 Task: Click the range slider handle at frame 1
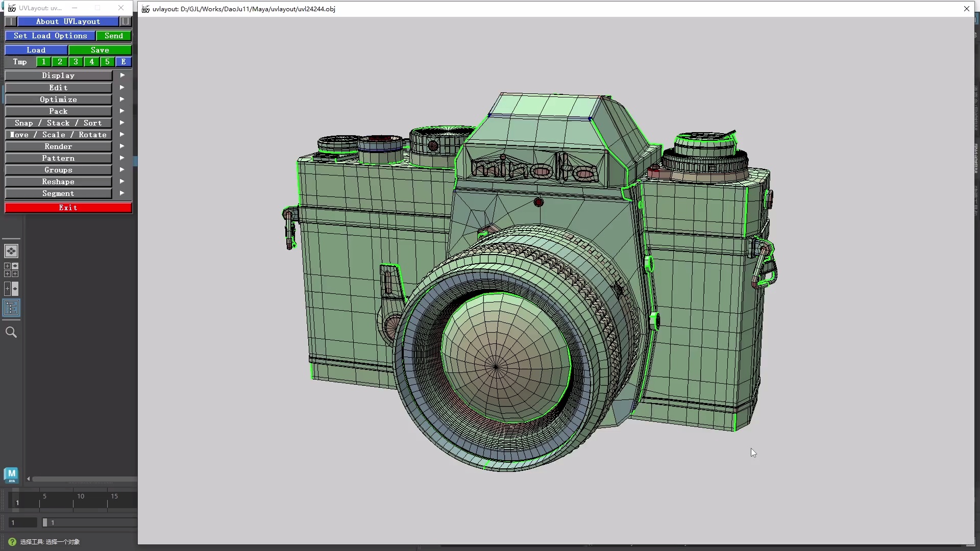pyautogui.click(x=45, y=522)
